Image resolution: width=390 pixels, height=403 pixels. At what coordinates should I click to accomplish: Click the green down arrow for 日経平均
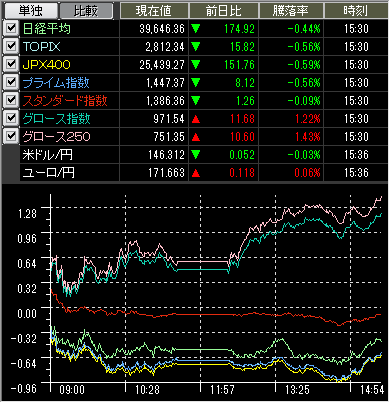pos(196,29)
